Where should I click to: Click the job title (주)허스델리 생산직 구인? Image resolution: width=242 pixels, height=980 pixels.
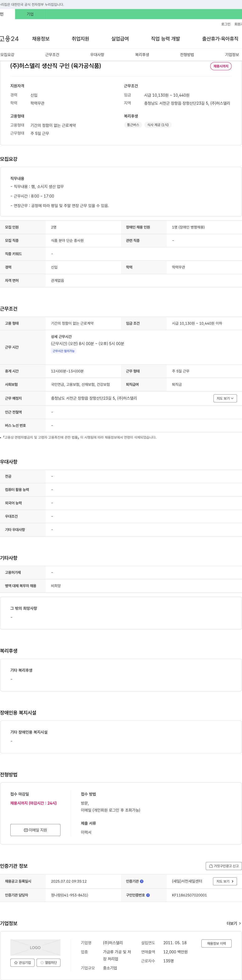pos(56,66)
